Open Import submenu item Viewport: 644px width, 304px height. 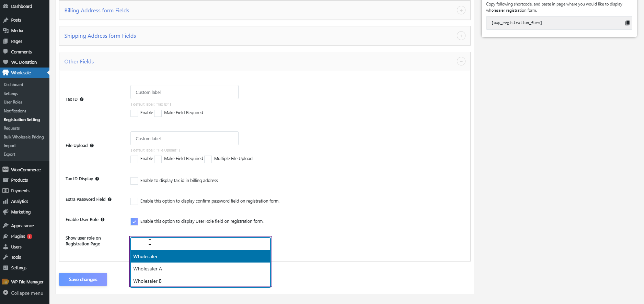click(10, 146)
